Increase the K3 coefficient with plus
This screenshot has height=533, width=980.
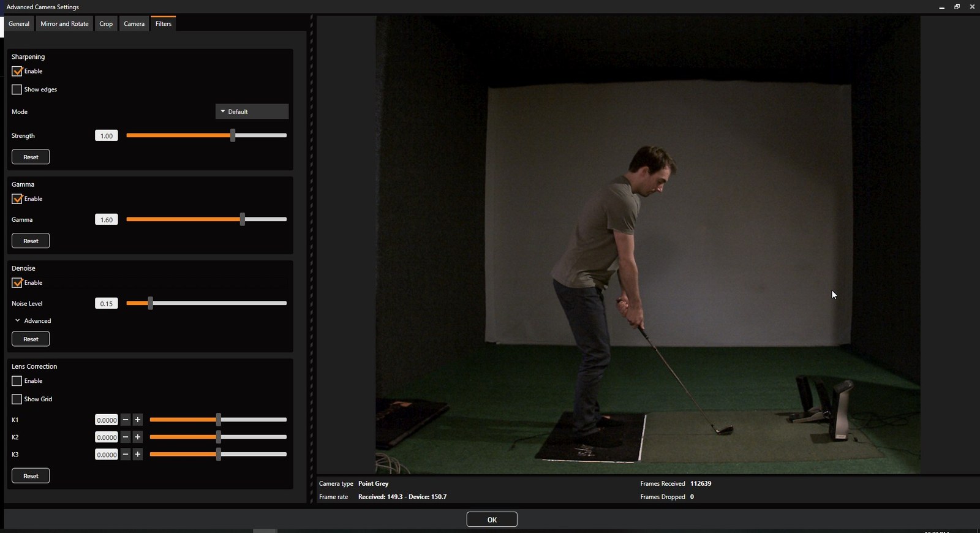[x=138, y=454]
